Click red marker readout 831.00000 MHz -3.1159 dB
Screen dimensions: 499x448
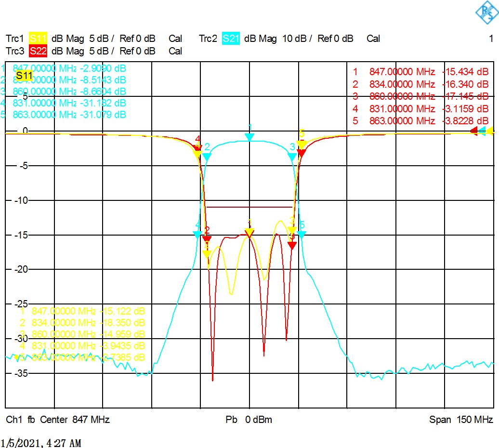(420, 109)
